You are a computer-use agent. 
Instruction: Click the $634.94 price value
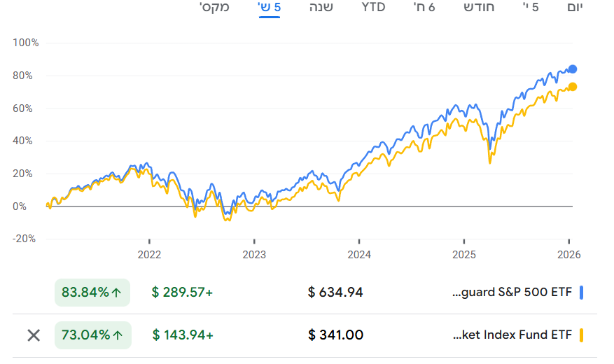pos(335,292)
